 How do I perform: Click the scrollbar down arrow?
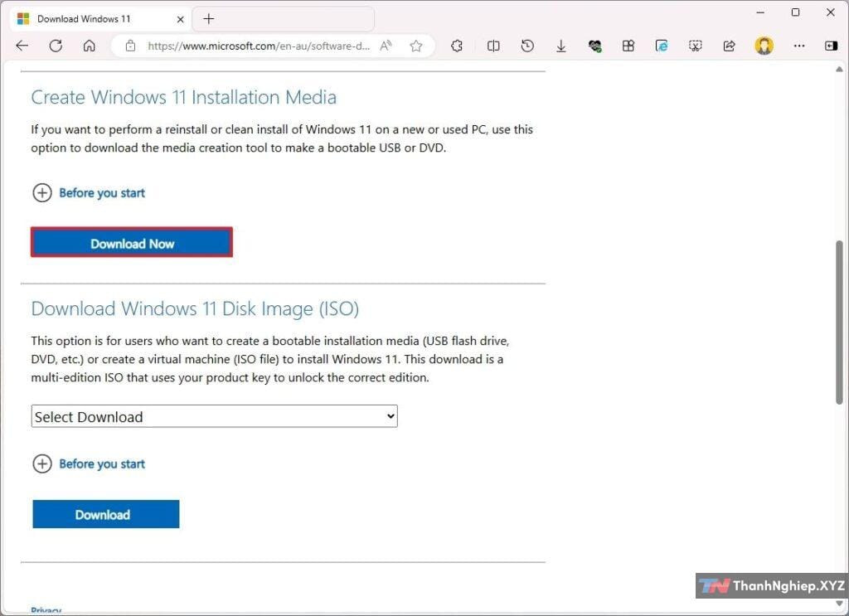coord(839,604)
